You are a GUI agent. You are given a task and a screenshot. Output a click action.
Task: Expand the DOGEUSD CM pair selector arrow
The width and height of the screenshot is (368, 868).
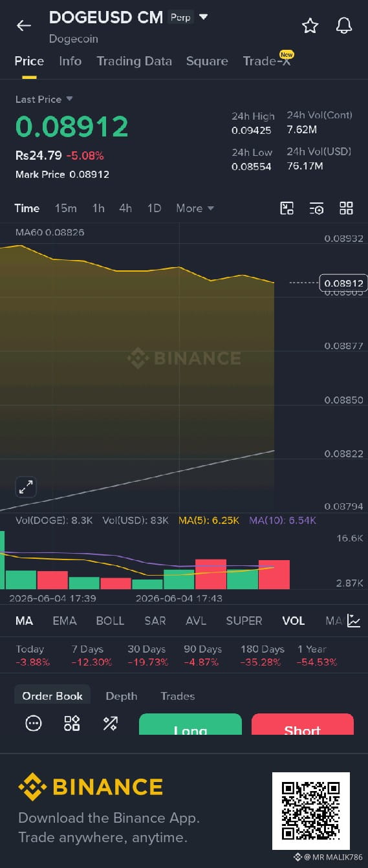point(203,17)
